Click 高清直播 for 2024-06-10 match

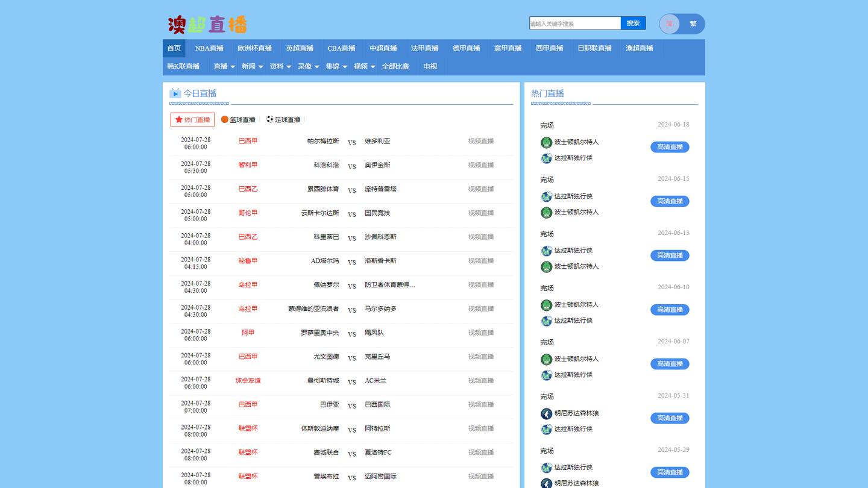(670, 310)
